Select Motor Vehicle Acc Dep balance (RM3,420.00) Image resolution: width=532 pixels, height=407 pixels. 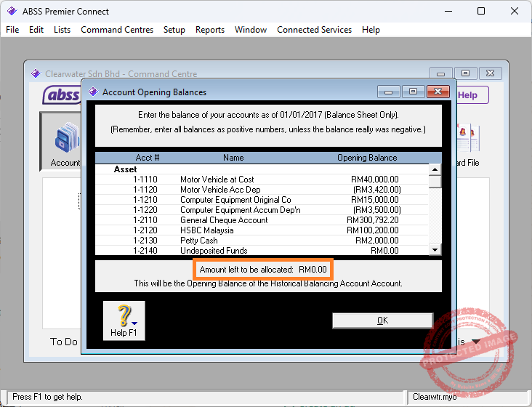tap(377, 190)
